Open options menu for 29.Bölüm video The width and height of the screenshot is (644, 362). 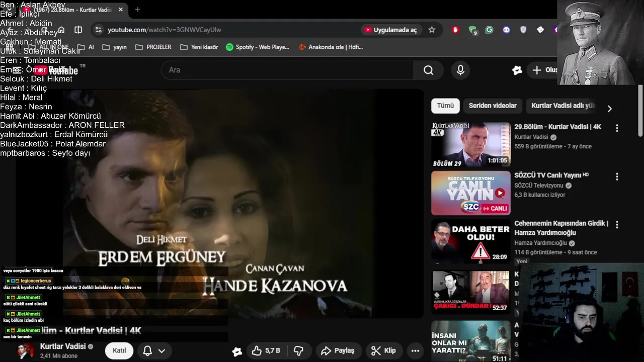pos(617,128)
